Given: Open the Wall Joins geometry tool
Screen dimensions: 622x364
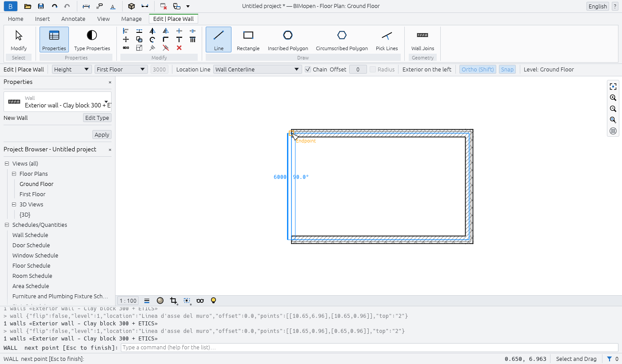Looking at the screenshot, I should click(423, 40).
